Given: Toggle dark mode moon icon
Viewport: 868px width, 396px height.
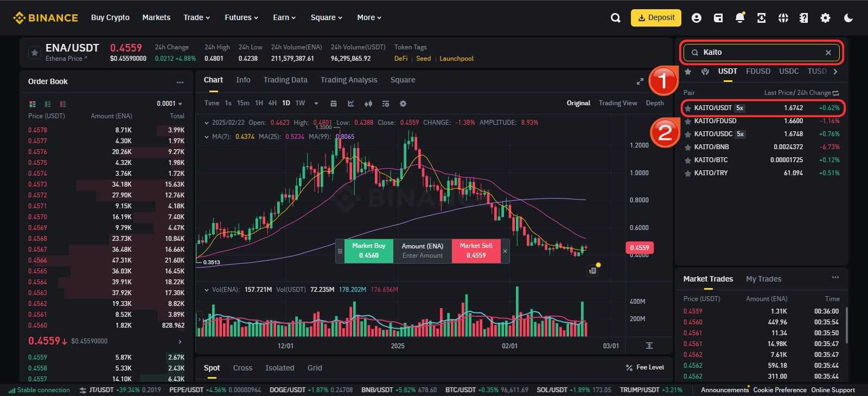Looking at the screenshot, I should pos(848,18).
